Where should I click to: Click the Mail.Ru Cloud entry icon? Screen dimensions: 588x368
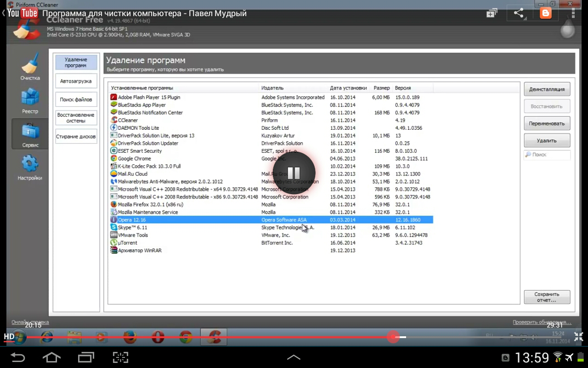tap(114, 174)
